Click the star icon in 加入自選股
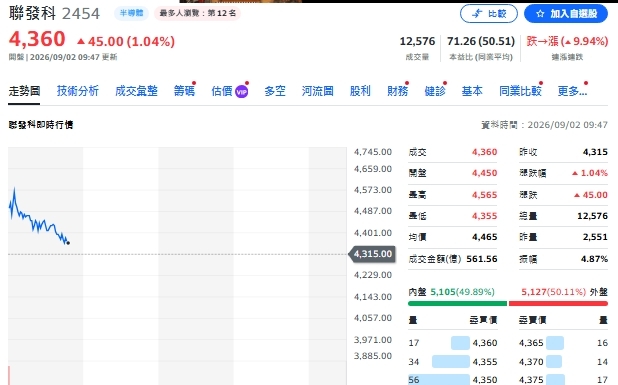Viewport: 618px width, 385px height. [x=540, y=14]
